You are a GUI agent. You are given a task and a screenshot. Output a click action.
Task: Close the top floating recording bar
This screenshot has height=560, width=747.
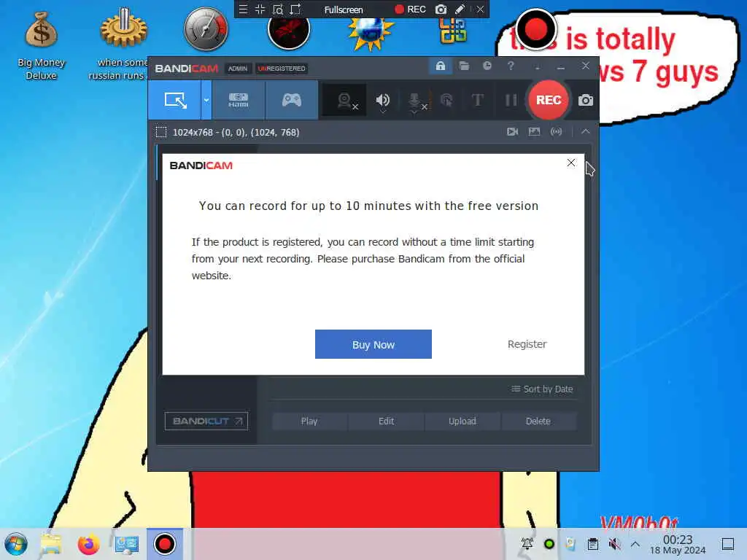tap(480, 9)
